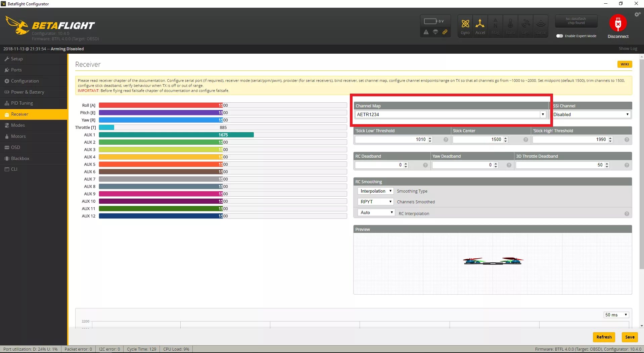
Task: Click the Save button
Action: point(630,337)
